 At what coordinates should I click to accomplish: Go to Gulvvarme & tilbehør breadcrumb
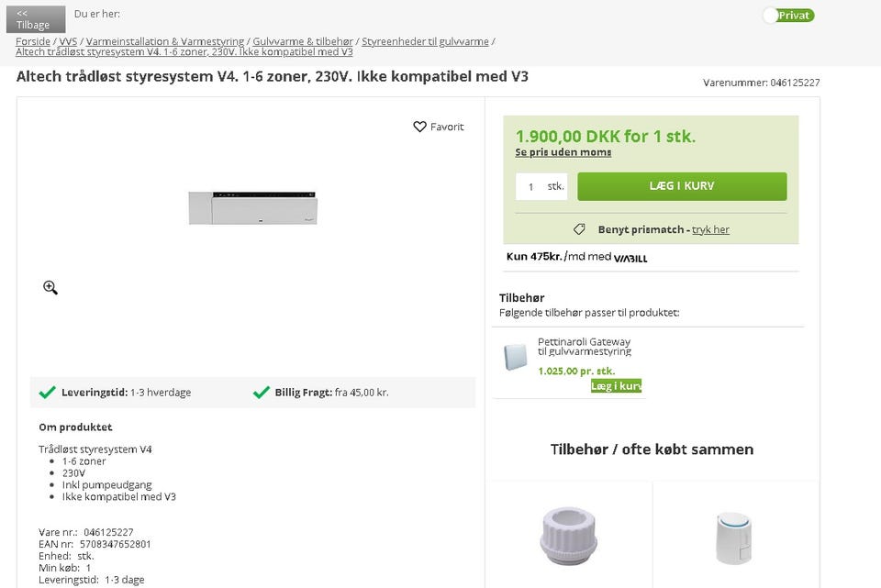tap(303, 41)
